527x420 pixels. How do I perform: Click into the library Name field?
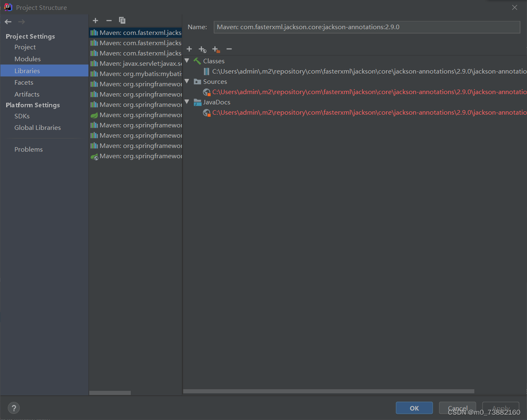(367, 27)
